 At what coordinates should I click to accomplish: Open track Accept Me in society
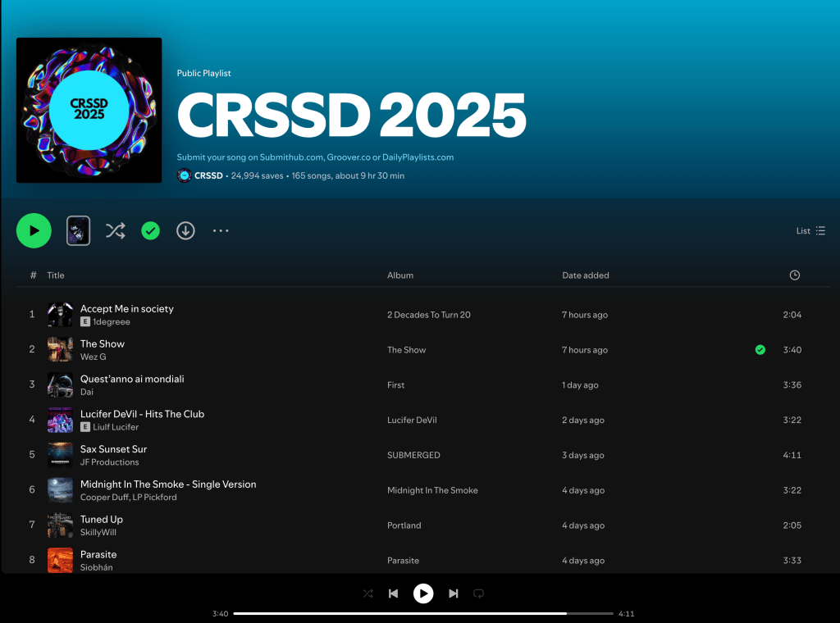point(127,309)
